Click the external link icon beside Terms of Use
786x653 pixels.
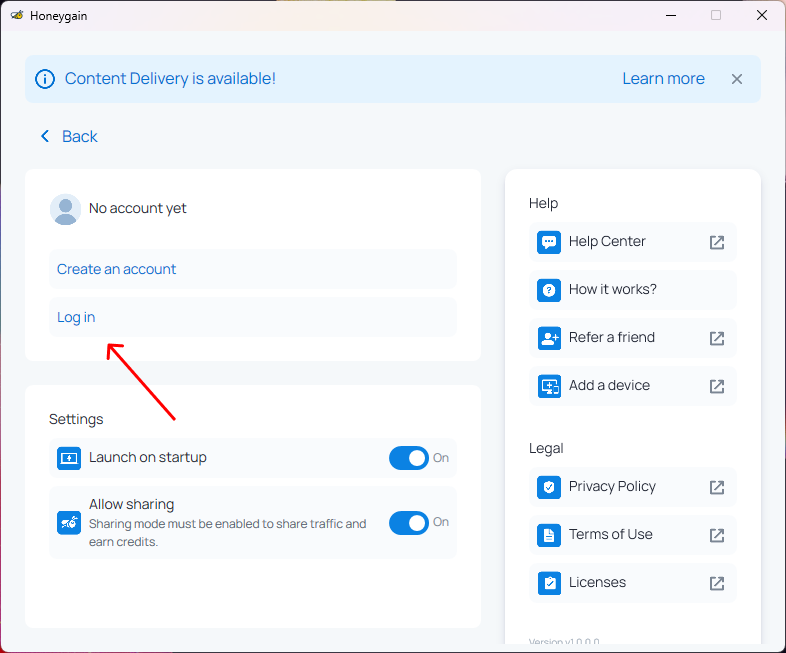click(x=717, y=535)
